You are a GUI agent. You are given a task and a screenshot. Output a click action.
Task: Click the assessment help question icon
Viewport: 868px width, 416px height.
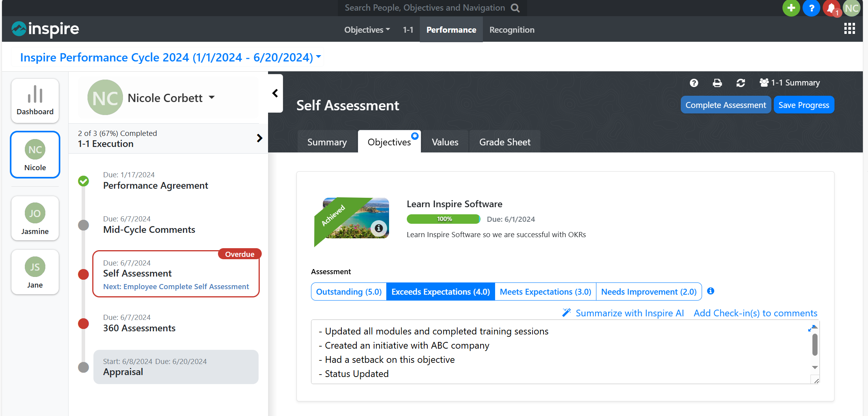(x=694, y=83)
